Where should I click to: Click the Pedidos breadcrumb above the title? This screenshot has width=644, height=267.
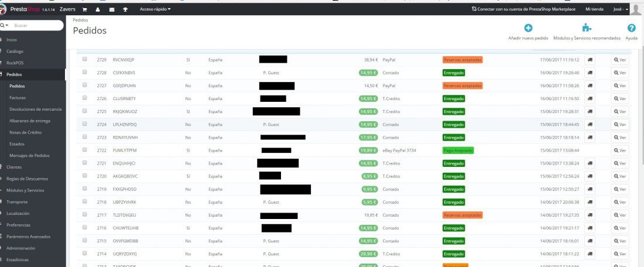[x=80, y=20]
